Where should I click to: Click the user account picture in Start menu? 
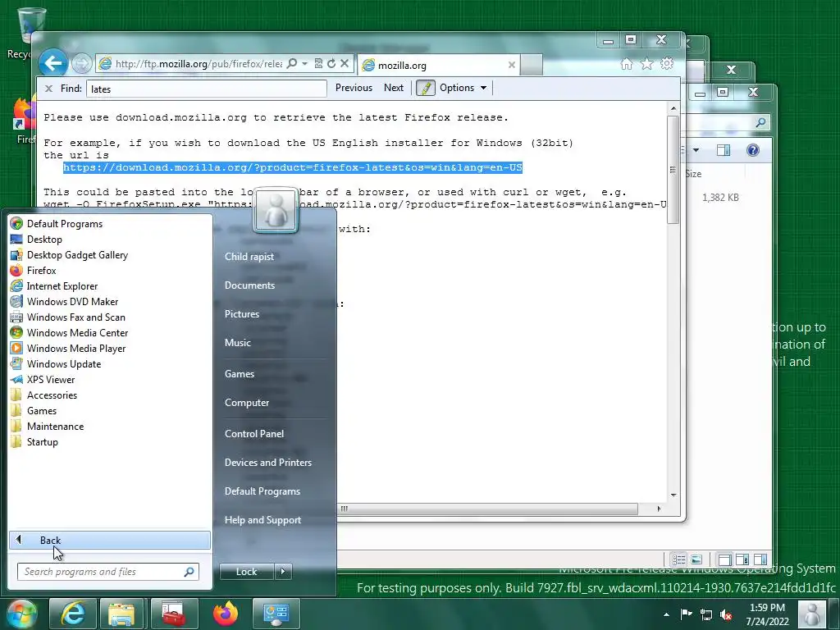(276, 210)
